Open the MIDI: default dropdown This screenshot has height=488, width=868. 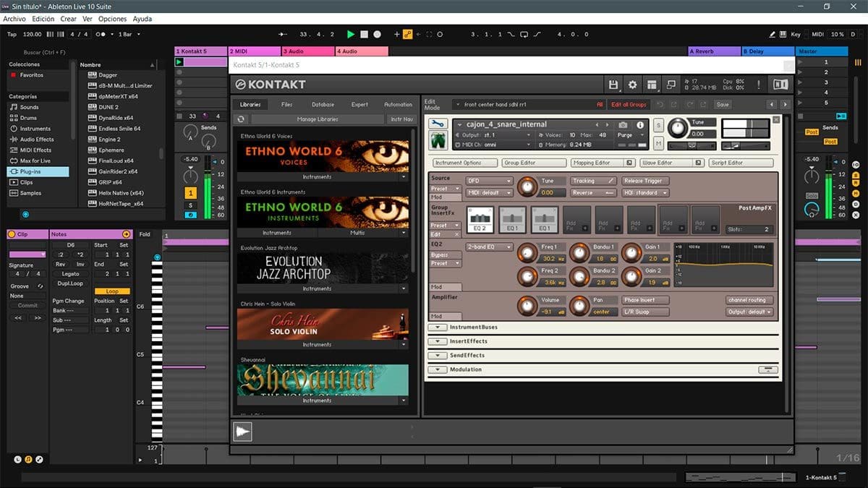(489, 193)
